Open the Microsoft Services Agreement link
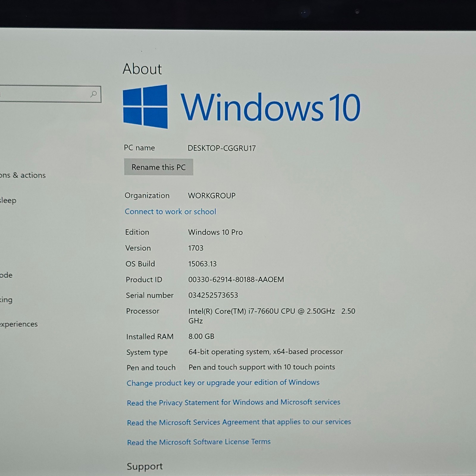Viewport: 476px width, 476px height. (x=239, y=422)
